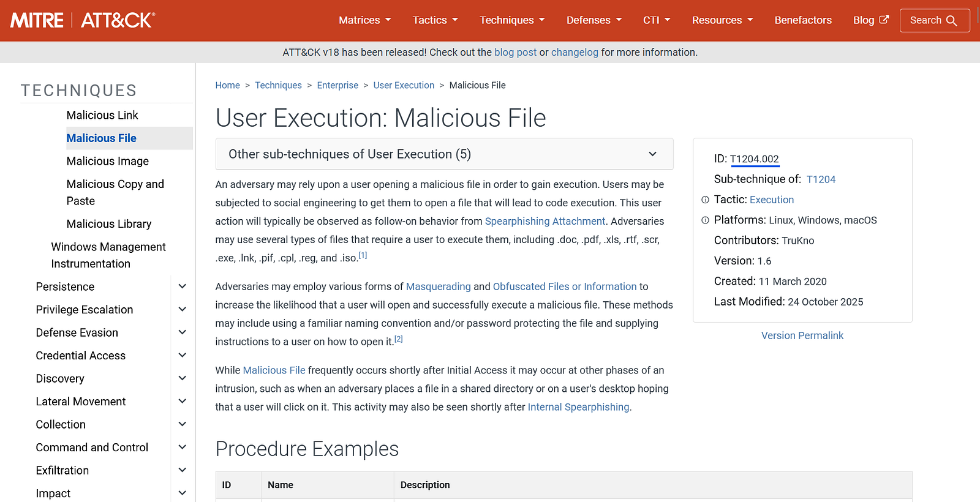Open the Masquerading link
The image size is (980, 502).
439,287
